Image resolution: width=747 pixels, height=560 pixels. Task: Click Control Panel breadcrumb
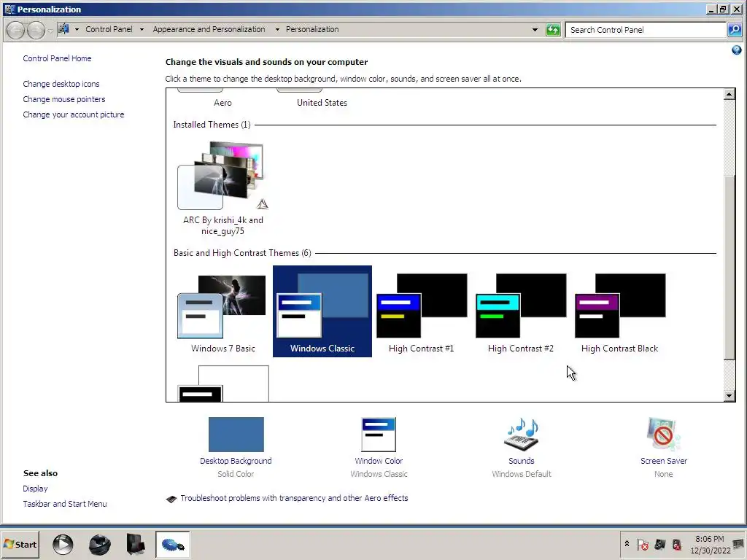(109, 29)
